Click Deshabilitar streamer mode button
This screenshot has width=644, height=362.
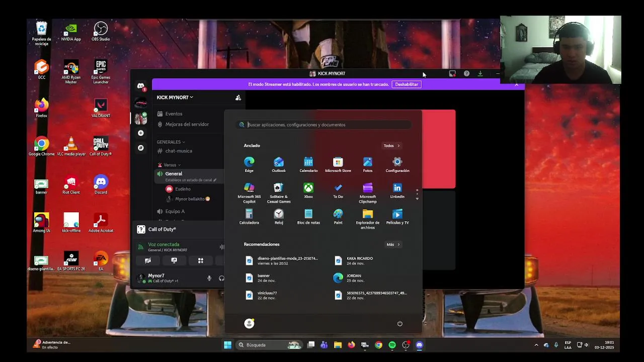pos(407,84)
